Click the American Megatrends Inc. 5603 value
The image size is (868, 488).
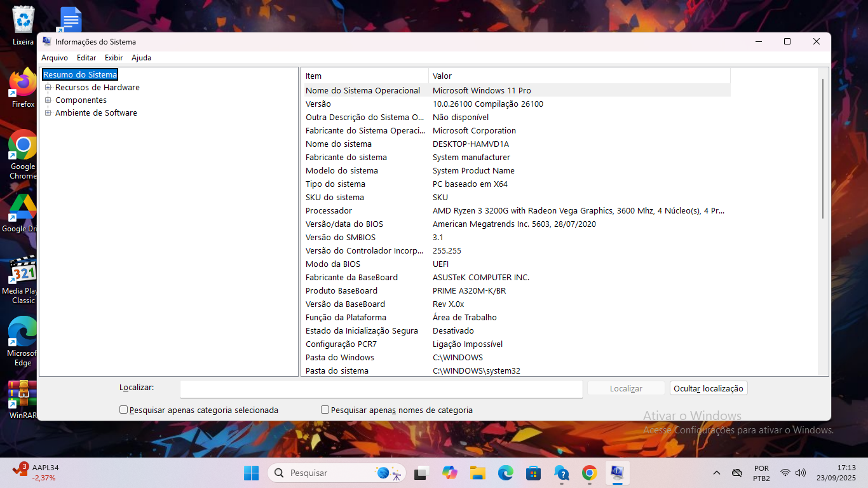click(514, 224)
